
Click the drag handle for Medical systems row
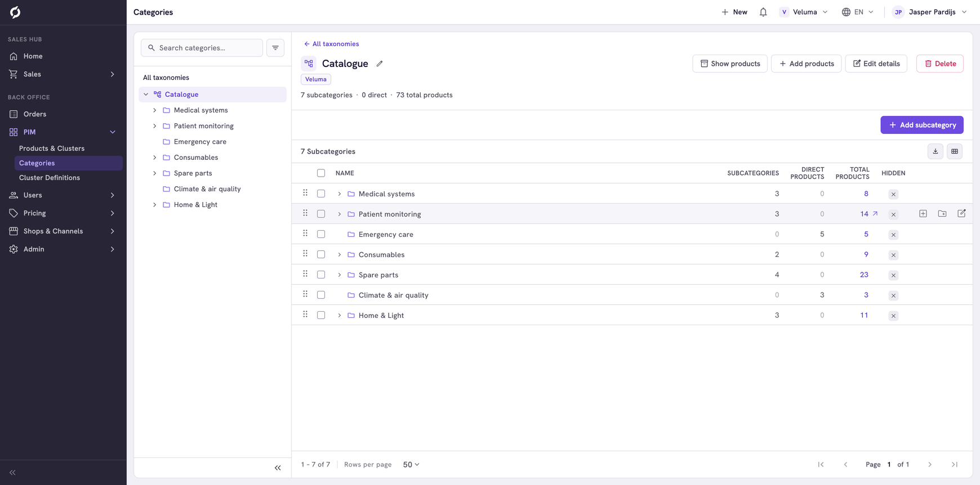[x=305, y=193]
